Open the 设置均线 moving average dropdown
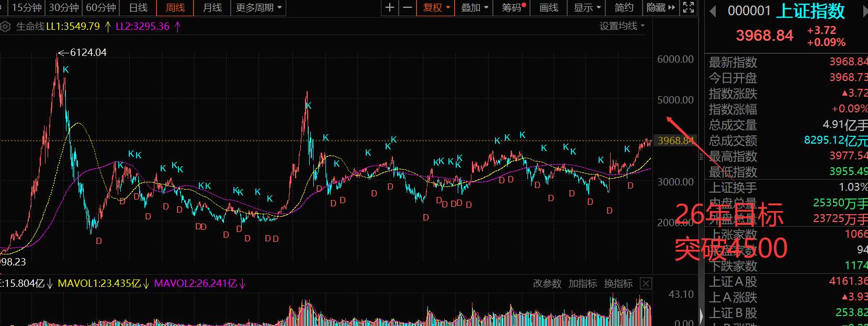This screenshot has width=868, height=326. tap(622, 26)
